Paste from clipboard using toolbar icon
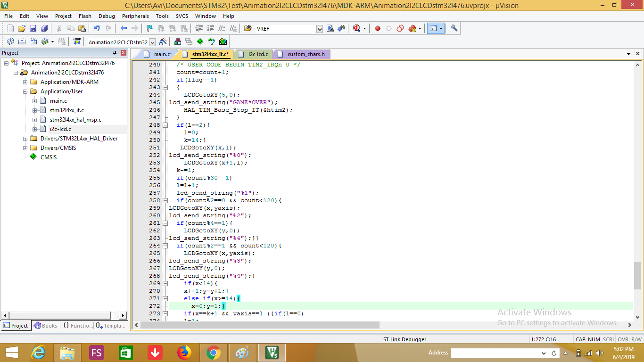644x362 pixels. 82,28
